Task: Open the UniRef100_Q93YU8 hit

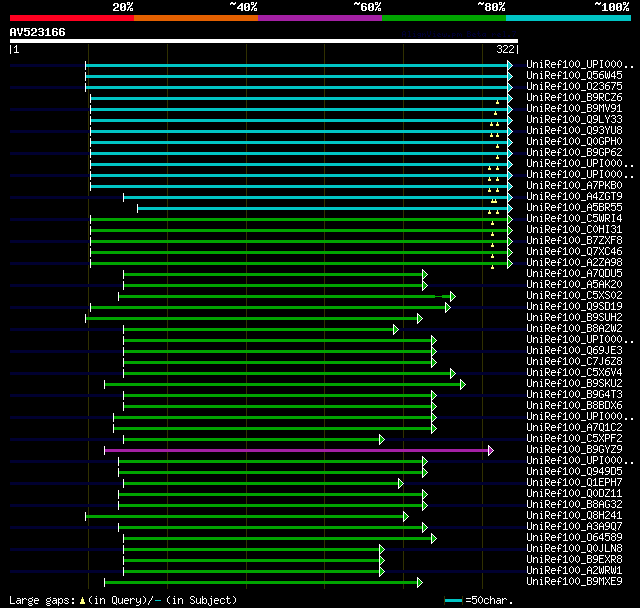Action: point(574,131)
